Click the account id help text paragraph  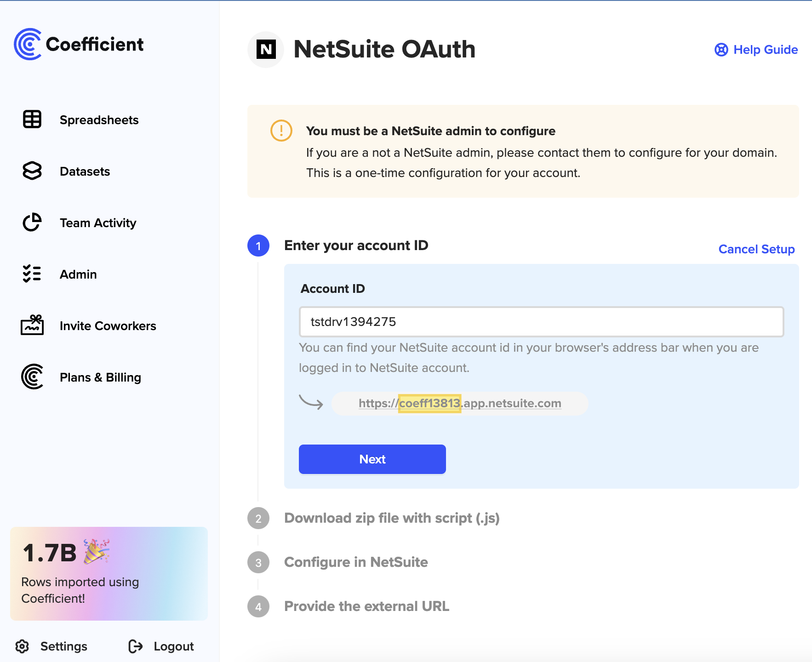pos(529,358)
